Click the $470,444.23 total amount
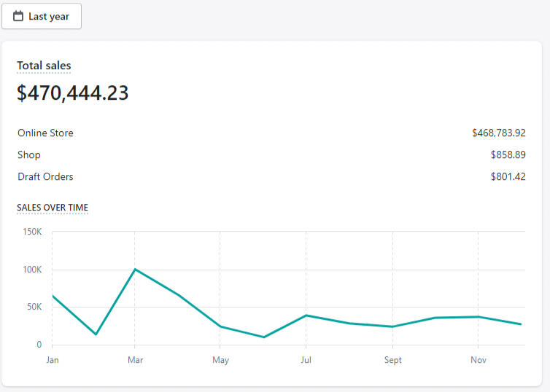Image resolution: width=550 pixels, height=392 pixels. [73, 93]
